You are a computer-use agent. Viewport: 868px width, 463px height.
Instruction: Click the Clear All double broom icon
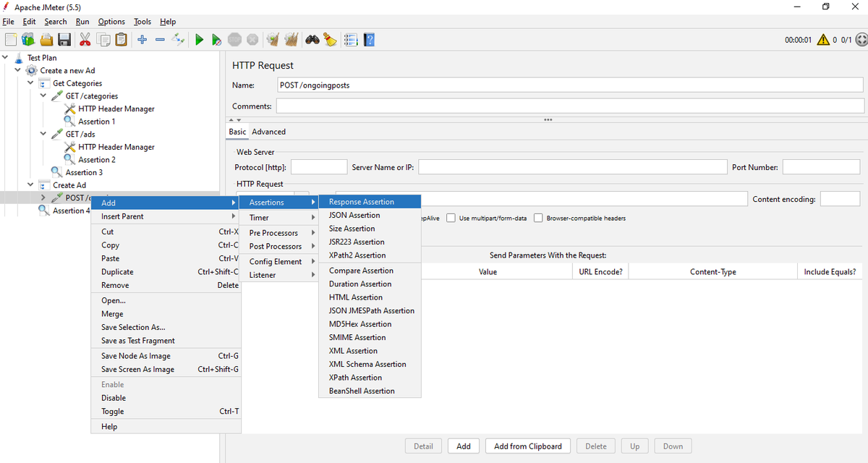point(292,40)
